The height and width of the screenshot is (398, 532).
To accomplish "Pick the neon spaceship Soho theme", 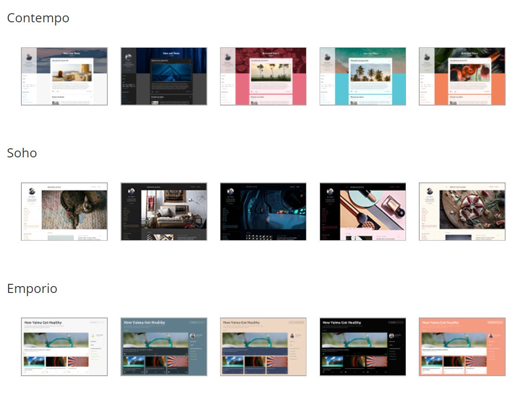I will (263, 212).
